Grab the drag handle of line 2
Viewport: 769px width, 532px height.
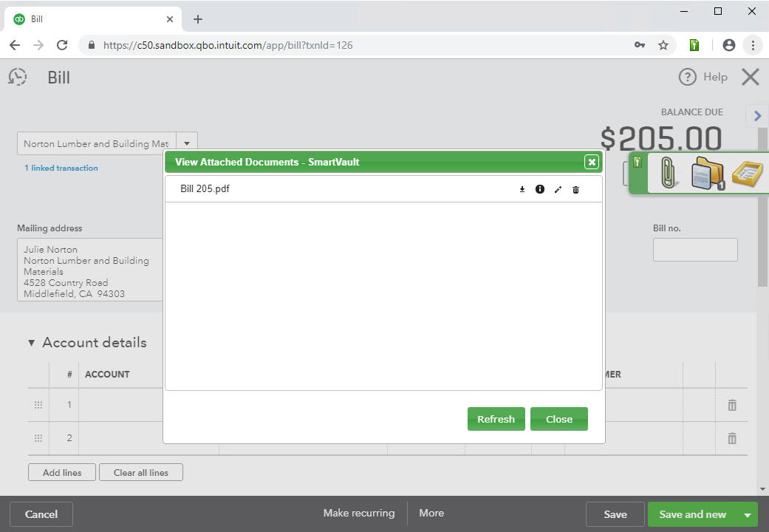[38, 438]
